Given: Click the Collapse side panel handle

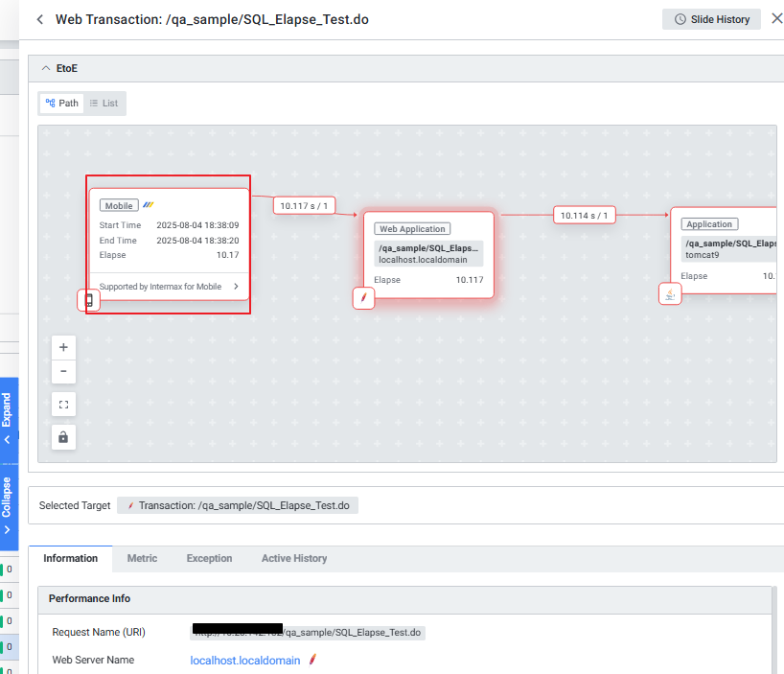Looking at the screenshot, I should pyautogui.click(x=7, y=508).
